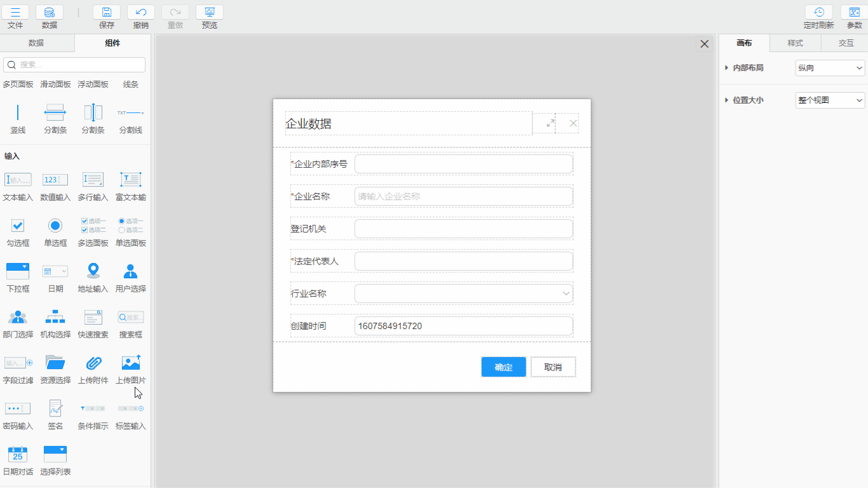Switch to the 数据 tab on the left
Image resolution: width=868 pixels, height=488 pixels.
(36, 43)
